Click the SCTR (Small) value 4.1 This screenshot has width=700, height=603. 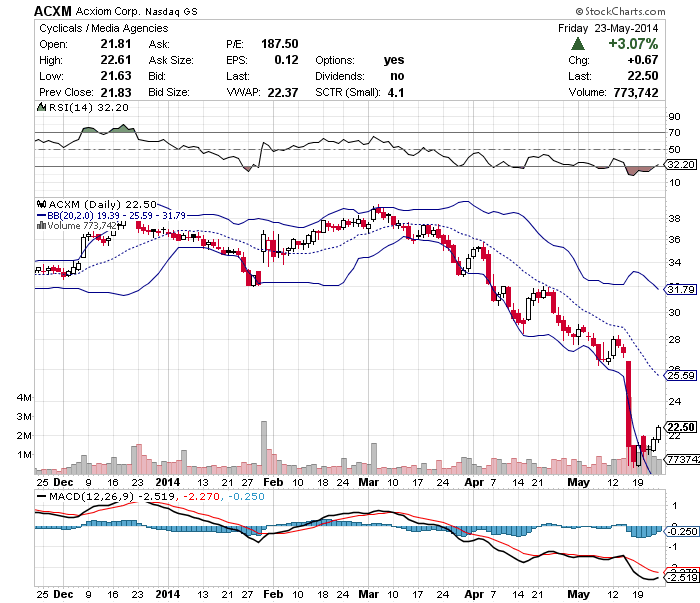coord(396,92)
